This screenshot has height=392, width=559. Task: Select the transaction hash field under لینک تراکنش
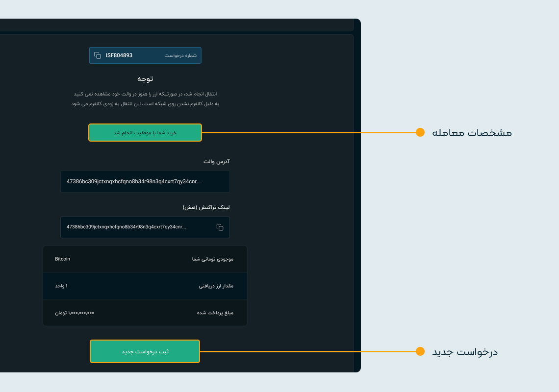tap(145, 227)
